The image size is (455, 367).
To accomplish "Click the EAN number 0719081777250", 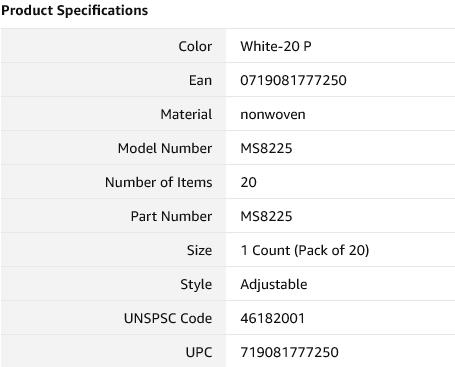I will (x=293, y=80).
